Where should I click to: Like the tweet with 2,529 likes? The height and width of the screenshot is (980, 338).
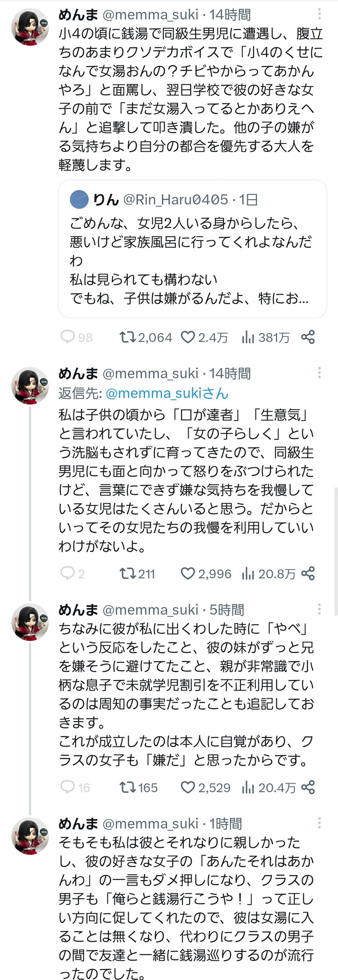(x=188, y=787)
